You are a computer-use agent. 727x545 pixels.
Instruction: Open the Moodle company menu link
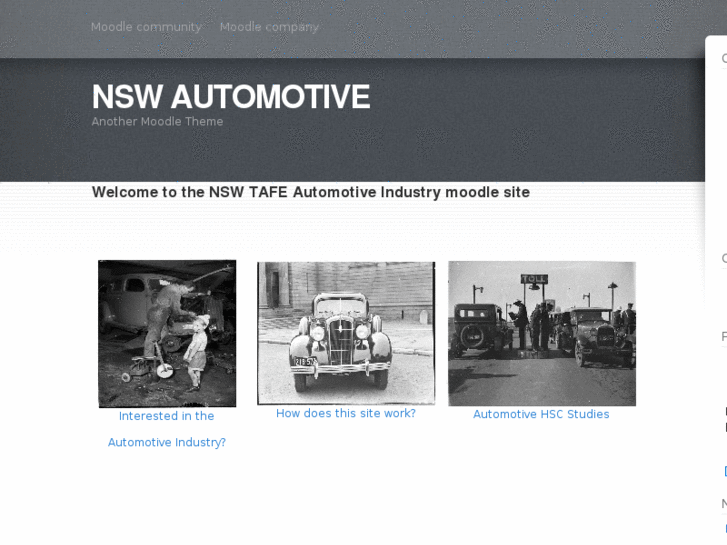[269, 27]
